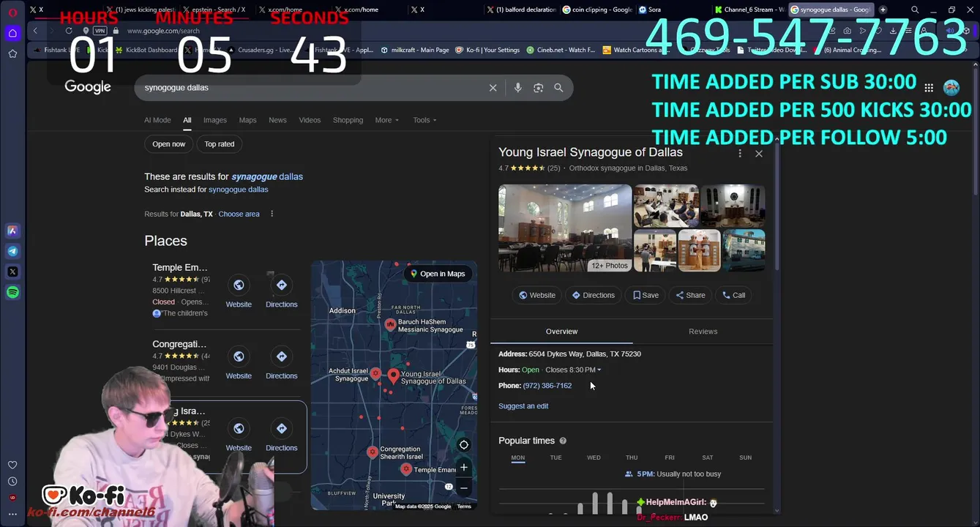Switch to coin clipping Google browser tab
The height and width of the screenshot is (527, 980).
point(596,10)
